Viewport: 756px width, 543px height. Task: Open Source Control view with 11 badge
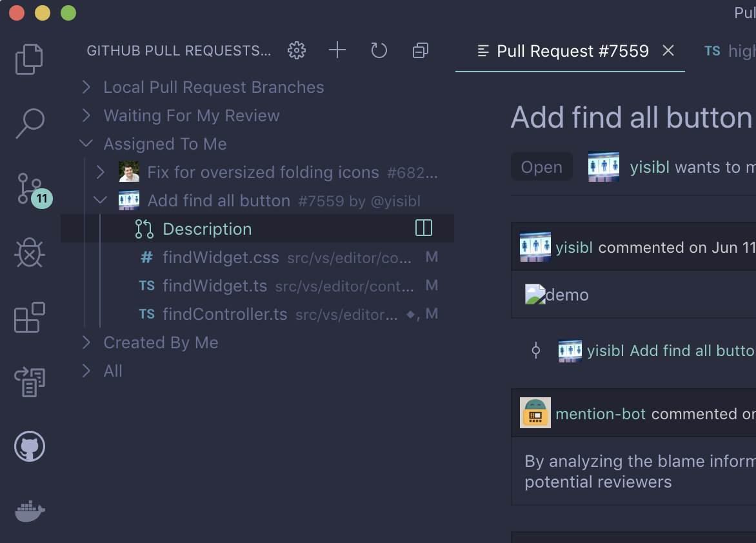click(x=30, y=189)
